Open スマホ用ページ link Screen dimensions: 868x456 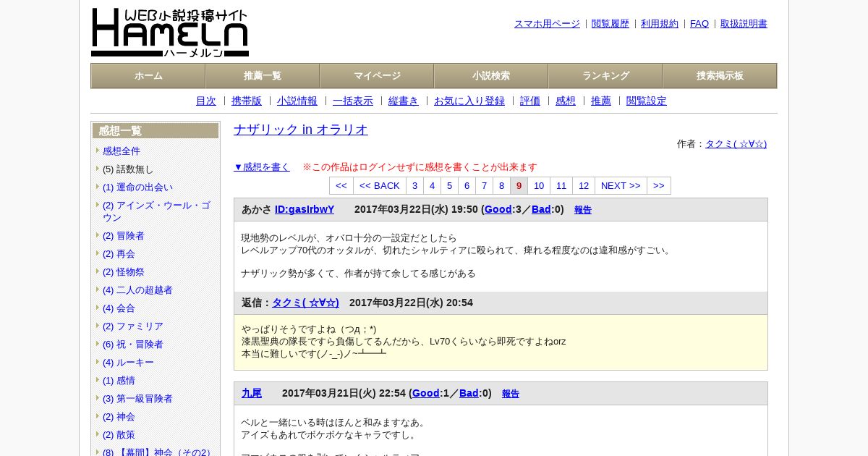pos(547,24)
